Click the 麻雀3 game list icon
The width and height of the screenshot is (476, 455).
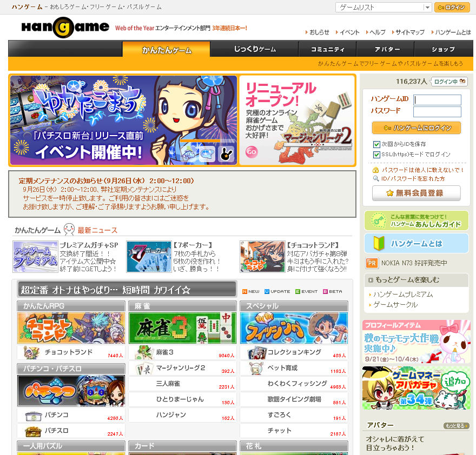[x=143, y=353]
